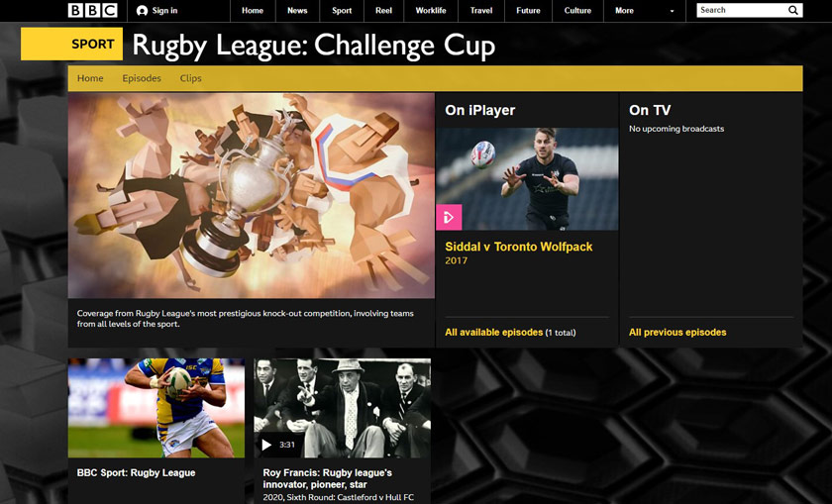Viewport: 832px width, 504px height.
Task: Switch to the Episodes tab
Action: (142, 78)
